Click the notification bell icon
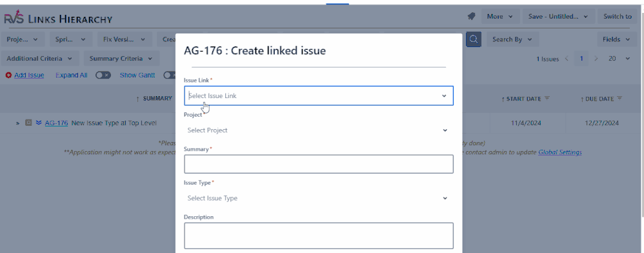Viewport: 644px width, 253px height. pos(471,16)
